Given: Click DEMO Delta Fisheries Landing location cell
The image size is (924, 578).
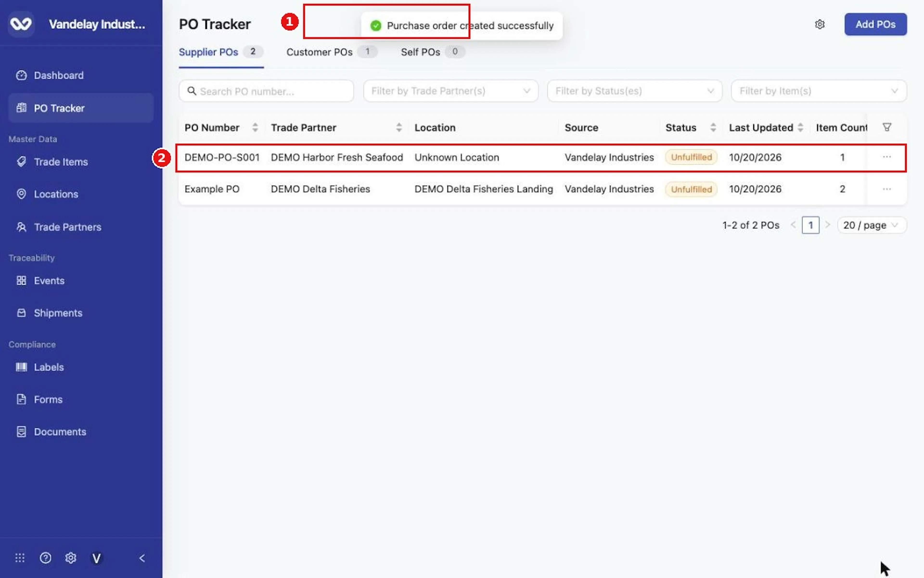Looking at the screenshot, I should coord(483,189).
